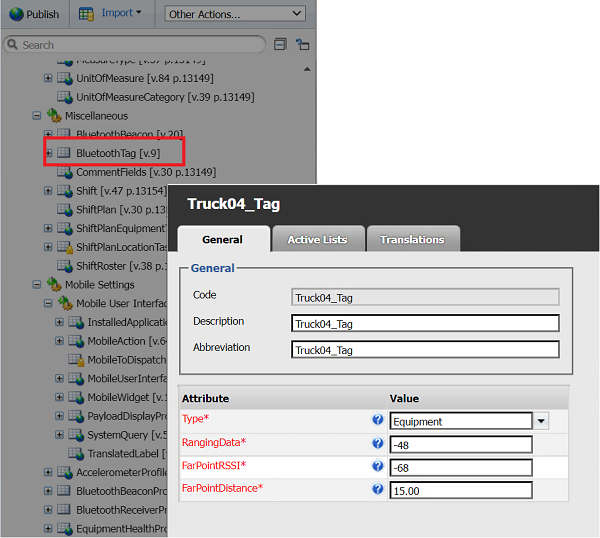The height and width of the screenshot is (538, 600).
Task: Click the Mobile User Interface folder icon
Action: pyautogui.click(x=65, y=303)
